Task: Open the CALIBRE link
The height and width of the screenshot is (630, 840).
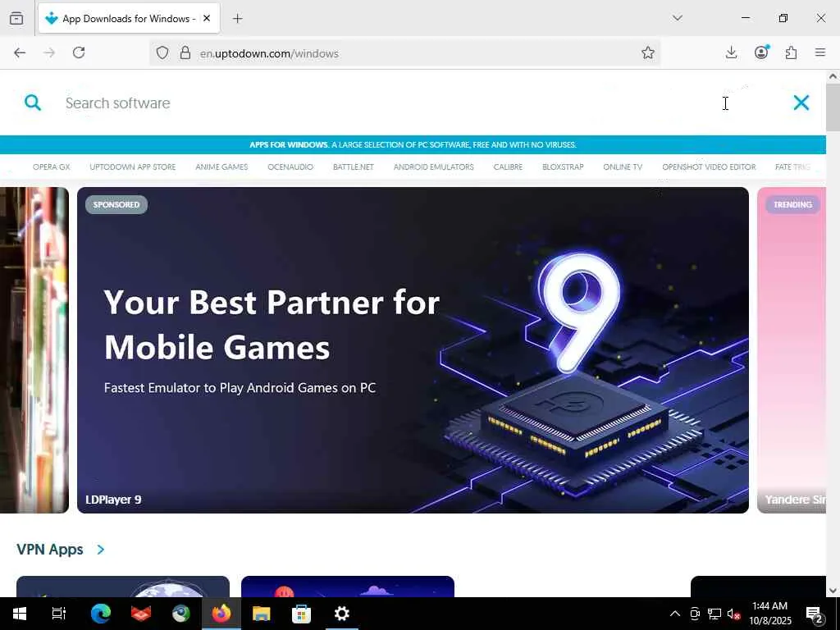Action: tap(508, 167)
